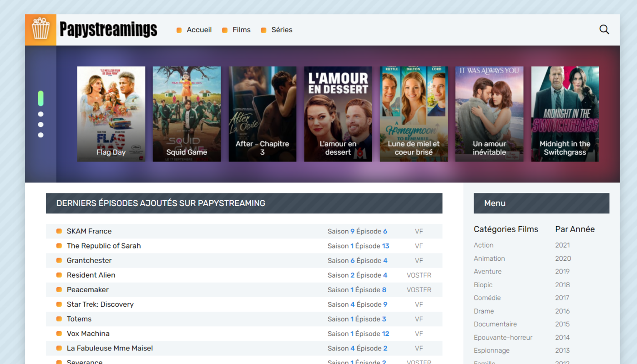
Task: Filter films by year 2014
Action: click(562, 338)
